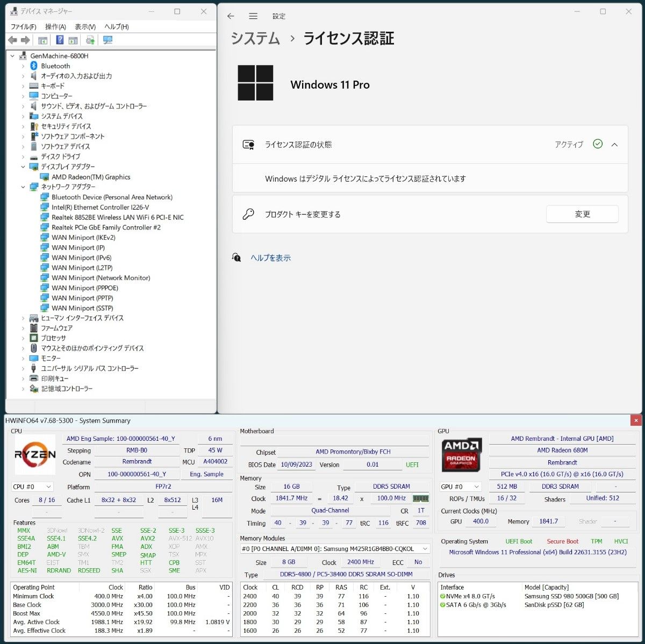This screenshot has width=645, height=644.
Task: Click the AMD Promontory/Bixby FCH chipset field
Action: pos(353,452)
